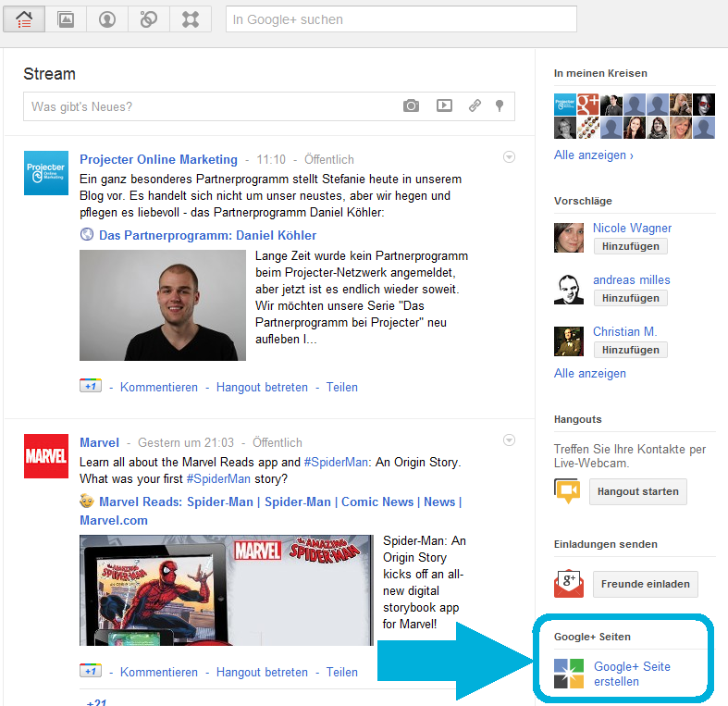Click 'Hangout betreten' under Marvel post
The width and height of the screenshot is (728, 706).
pyautogui.click(x=262, y=672)
